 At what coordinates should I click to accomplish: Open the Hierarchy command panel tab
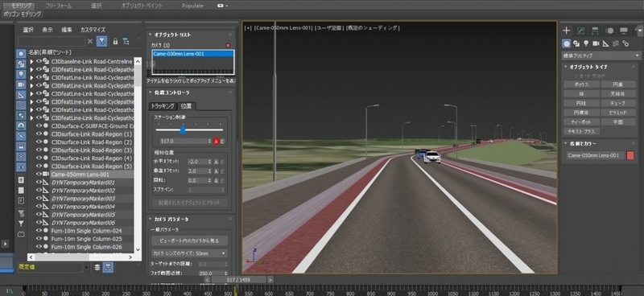point(595,31)
